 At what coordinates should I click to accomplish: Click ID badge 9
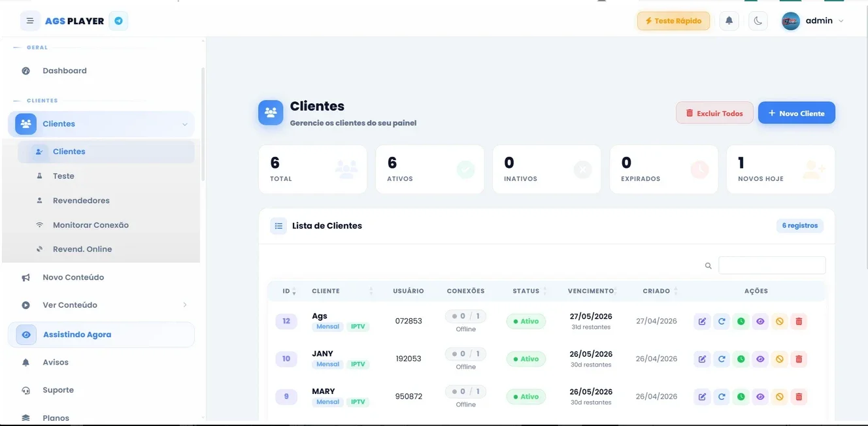pyautogui.click(x=286, y=397)
